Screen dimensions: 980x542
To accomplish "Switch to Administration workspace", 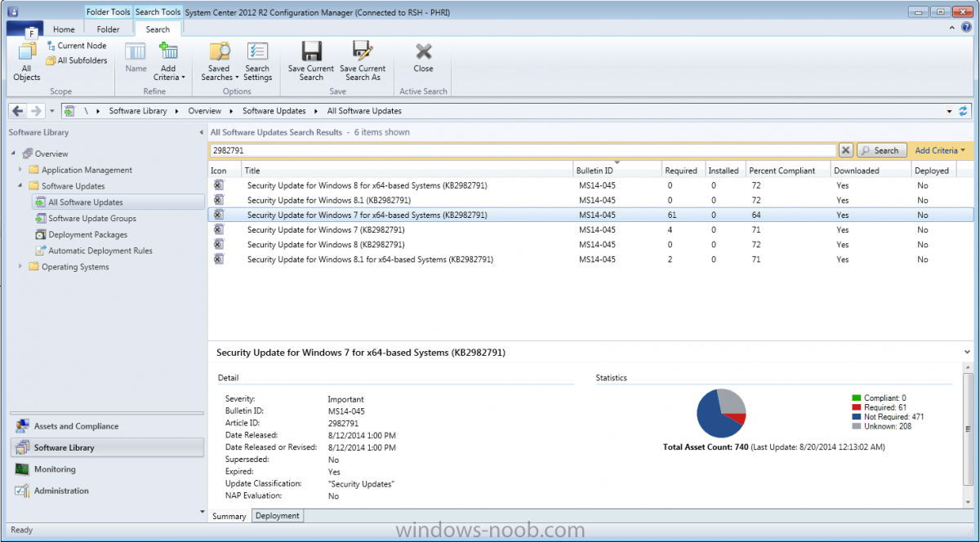I will [x=106, y=491].
